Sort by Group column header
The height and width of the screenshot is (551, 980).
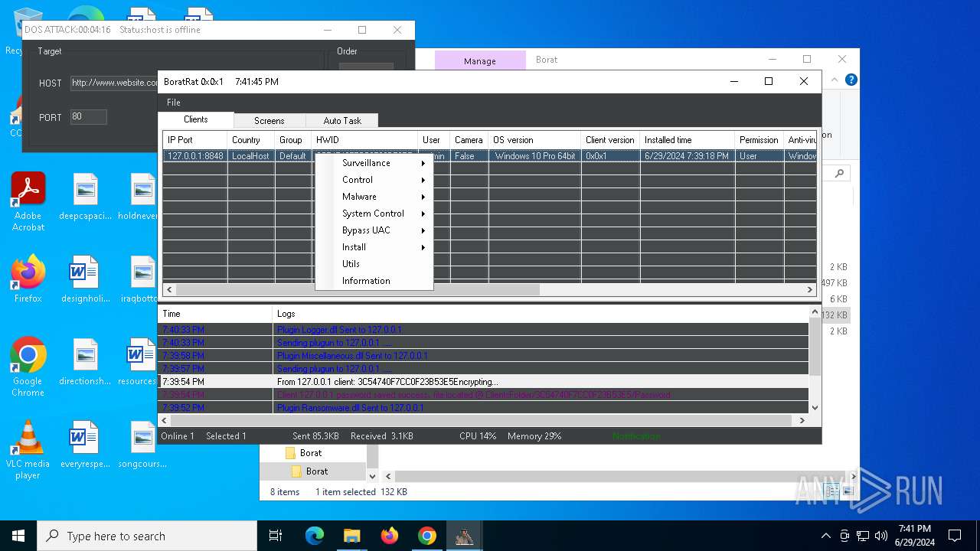(x=292, y=140)
